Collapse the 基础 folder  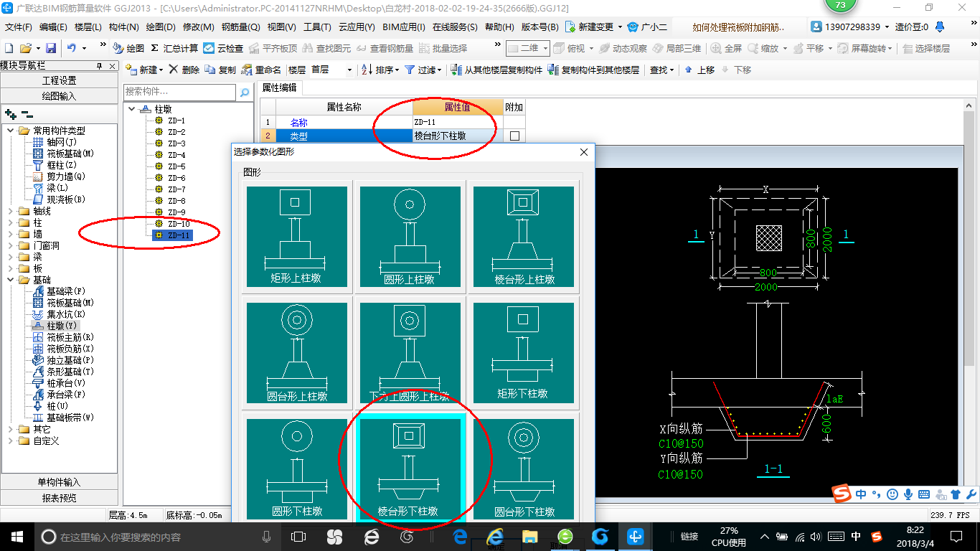pos(11,280)
